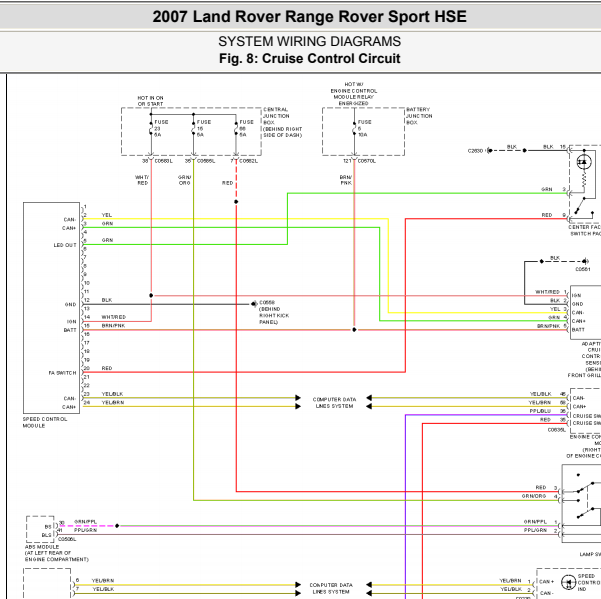Select the FUSE 23 5A label

[x=161, y=128]
